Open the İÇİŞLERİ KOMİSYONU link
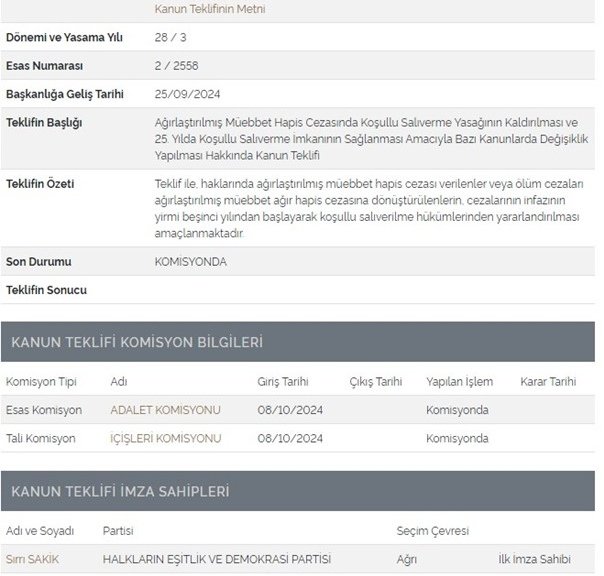The width and height of the screenshot is (604, 576). tap(166, 438)
